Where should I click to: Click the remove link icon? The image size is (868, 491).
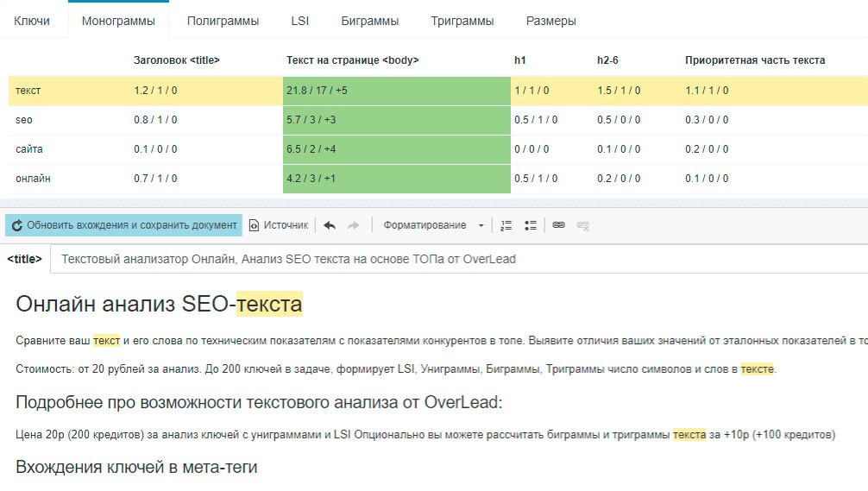coord(583,225)
